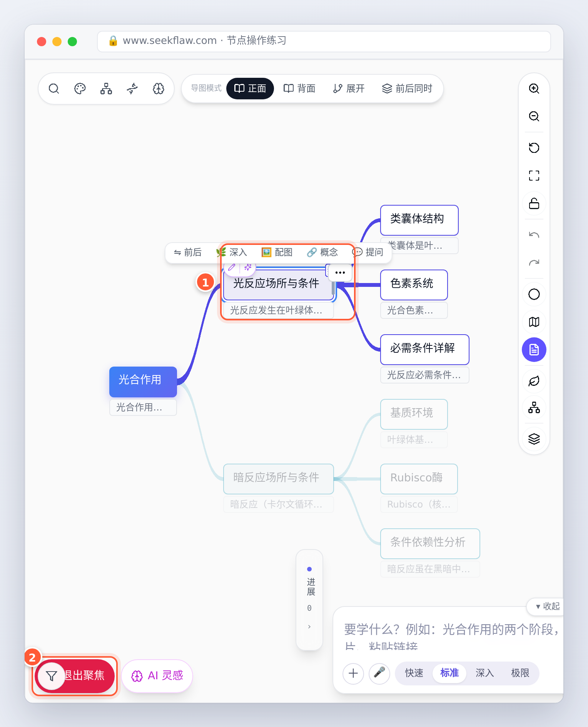Switch map mode to 前后同时
Image resolution: width=588 pixels, height=727 pixels.
tap(407, 89)
